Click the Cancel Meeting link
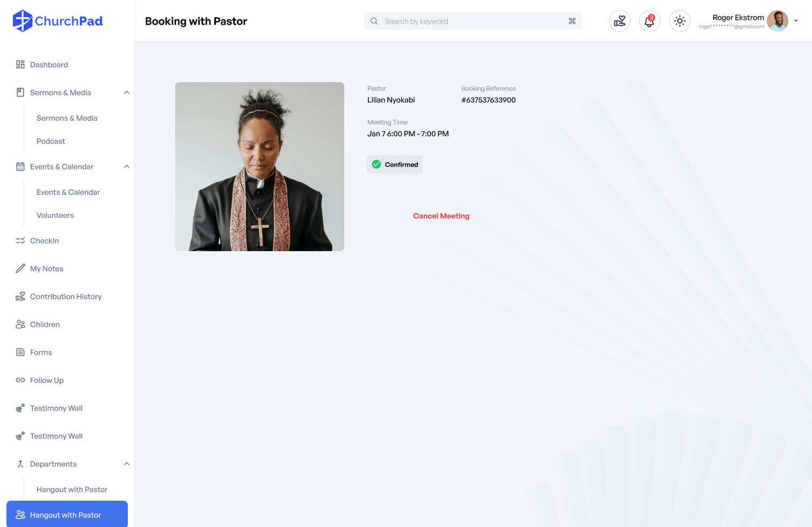 [x=441, y=216]
